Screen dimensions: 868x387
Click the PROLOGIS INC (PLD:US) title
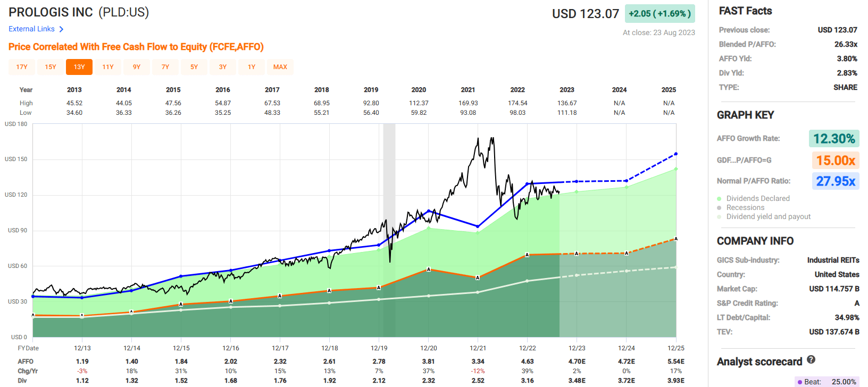coord(79,12)
